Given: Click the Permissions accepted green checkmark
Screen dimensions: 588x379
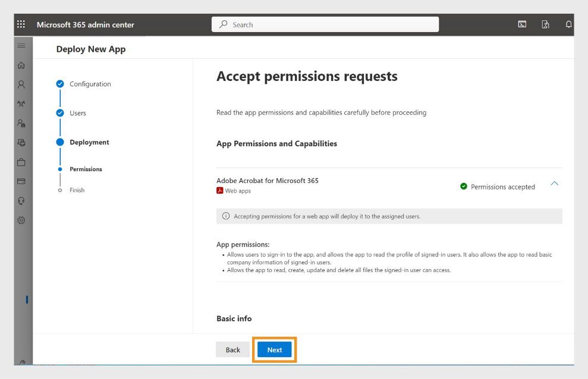Looking at the screenshot, I should tap(464, 187).
